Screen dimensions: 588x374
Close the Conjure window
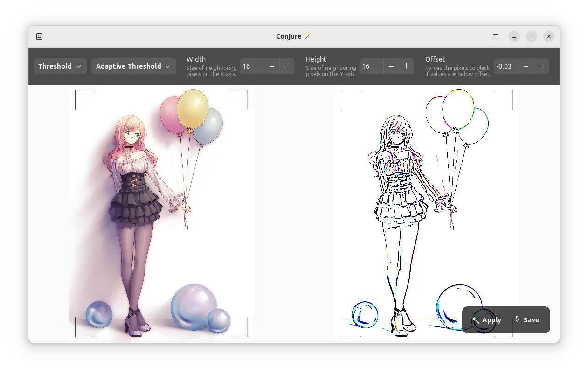pyautogui.click(x=549, y=36)
